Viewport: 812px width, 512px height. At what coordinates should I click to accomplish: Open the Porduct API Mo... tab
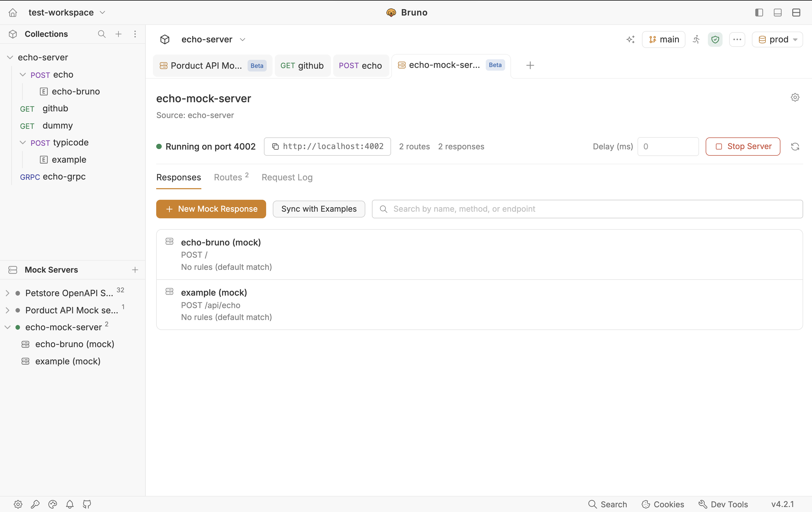tap(212, 66)
